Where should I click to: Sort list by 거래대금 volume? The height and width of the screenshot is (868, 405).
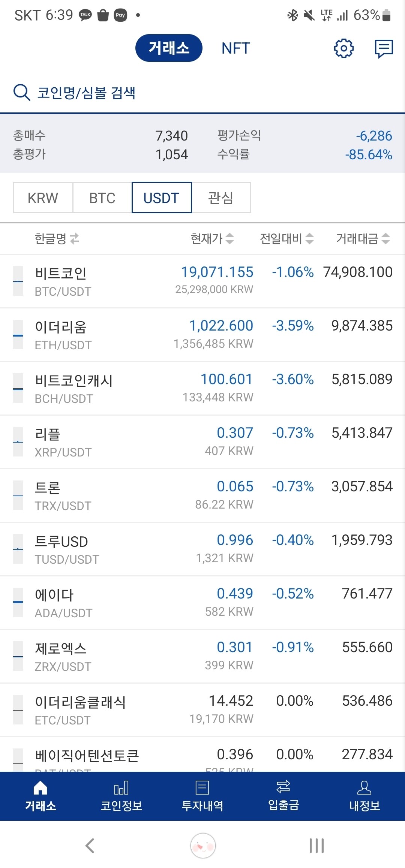tap(363, 238)
